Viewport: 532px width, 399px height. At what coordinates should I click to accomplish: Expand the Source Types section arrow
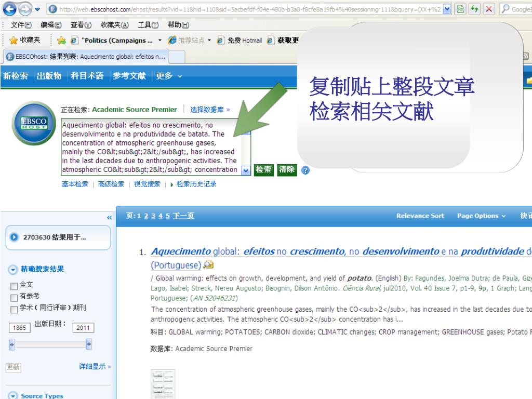click(x=13, y=395)
